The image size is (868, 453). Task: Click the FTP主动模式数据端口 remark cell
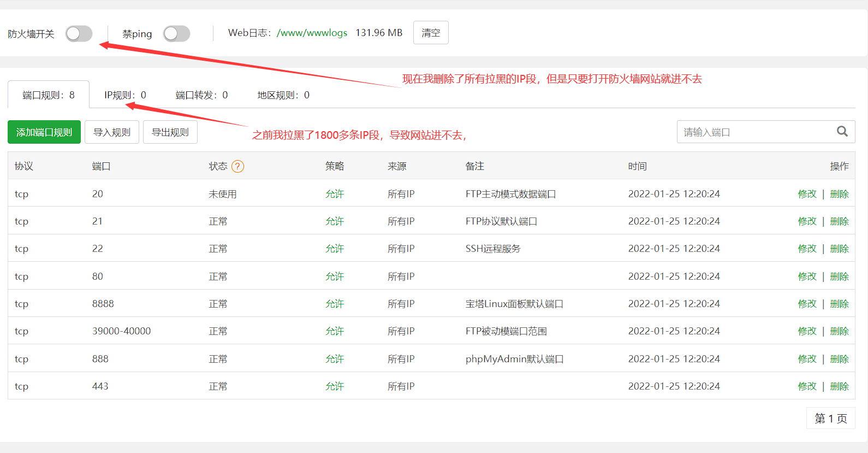[511, 194]
